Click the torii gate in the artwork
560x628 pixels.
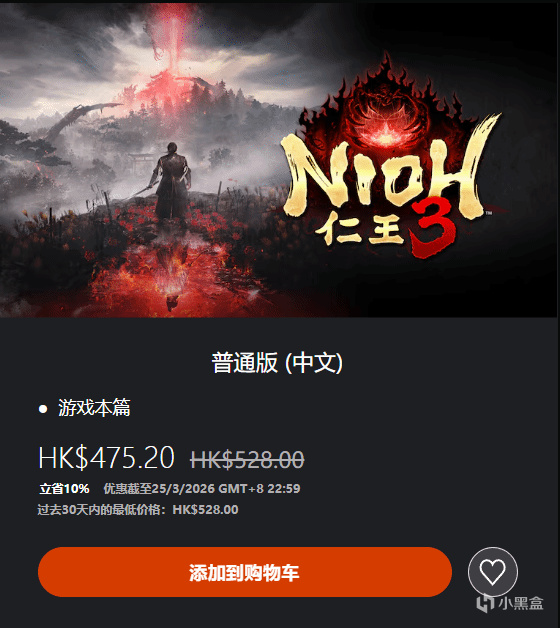(141, 160)
